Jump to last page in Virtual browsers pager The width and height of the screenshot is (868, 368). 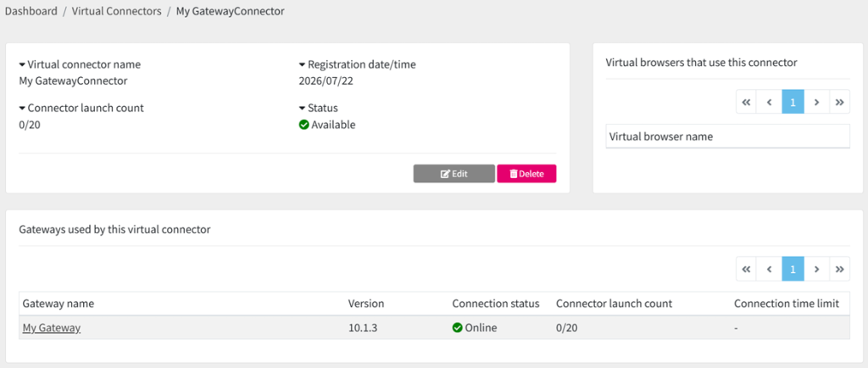839,103
